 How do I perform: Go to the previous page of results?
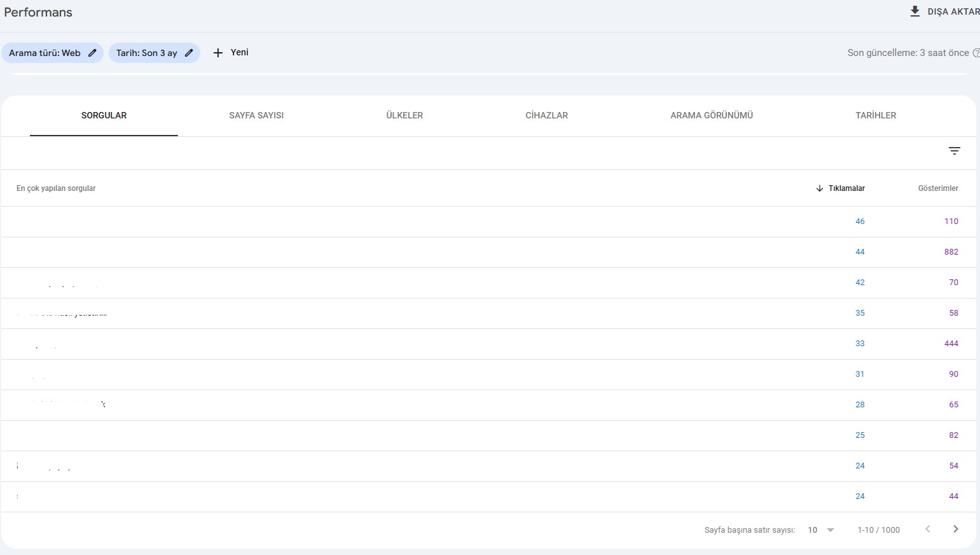928,529
